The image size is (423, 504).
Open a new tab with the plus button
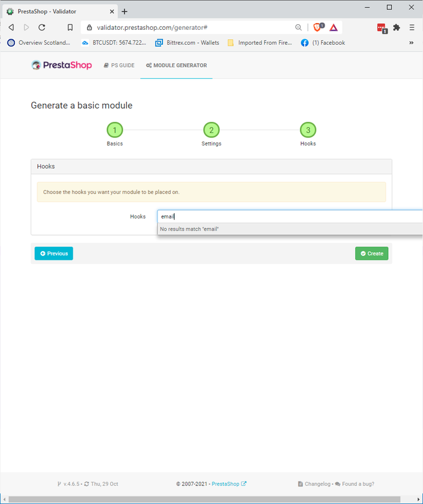click(x=124, y=12)
